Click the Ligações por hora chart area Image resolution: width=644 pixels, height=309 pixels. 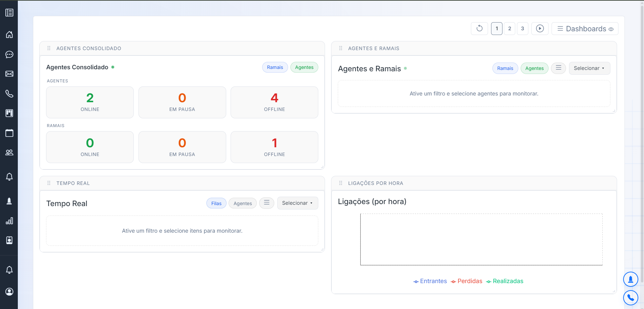481,239
